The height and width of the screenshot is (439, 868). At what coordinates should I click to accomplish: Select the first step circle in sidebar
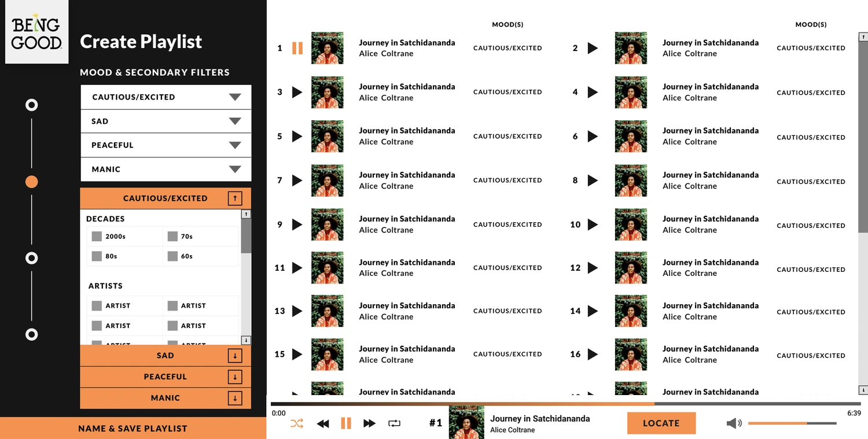[32, 105]
